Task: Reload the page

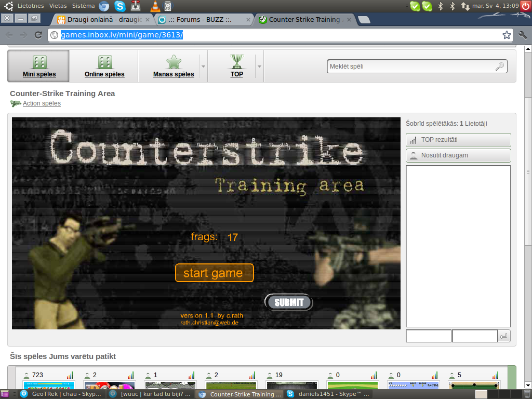Action: [38, 35]
